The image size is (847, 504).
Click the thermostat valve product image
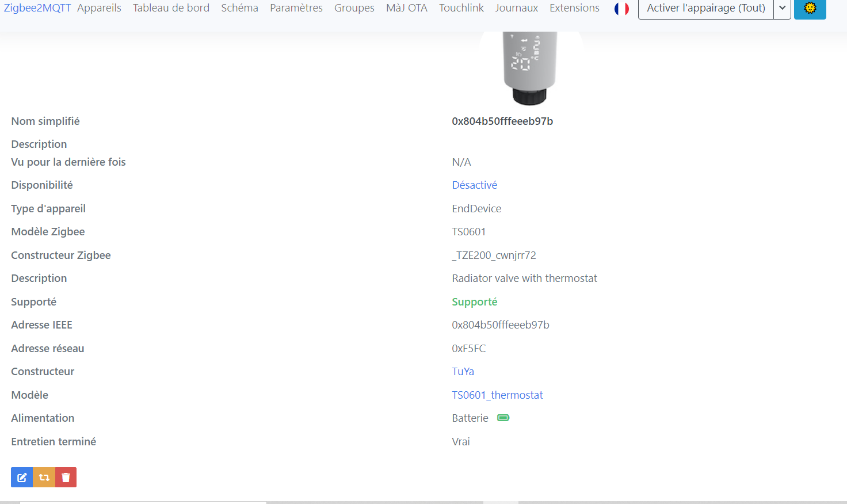(x=531, y=63)
